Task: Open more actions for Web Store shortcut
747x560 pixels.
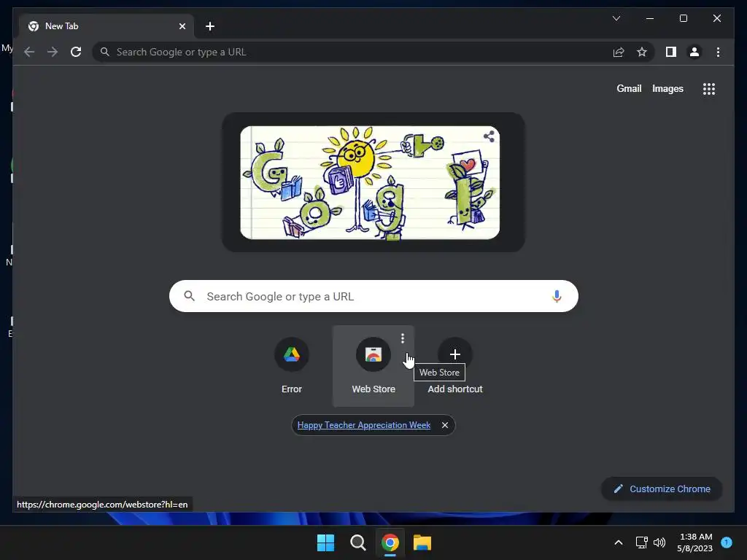Action: (x=403, y=338)
